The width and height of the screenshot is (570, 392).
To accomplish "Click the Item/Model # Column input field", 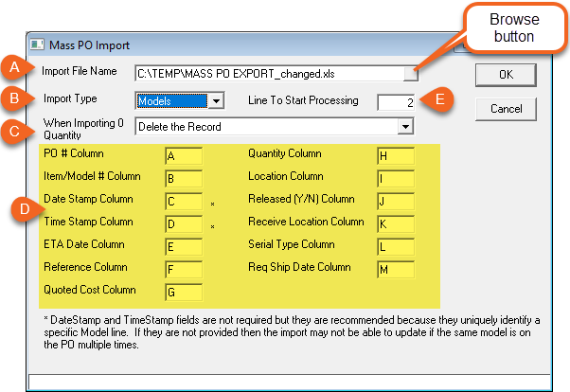I will point(184,179).
